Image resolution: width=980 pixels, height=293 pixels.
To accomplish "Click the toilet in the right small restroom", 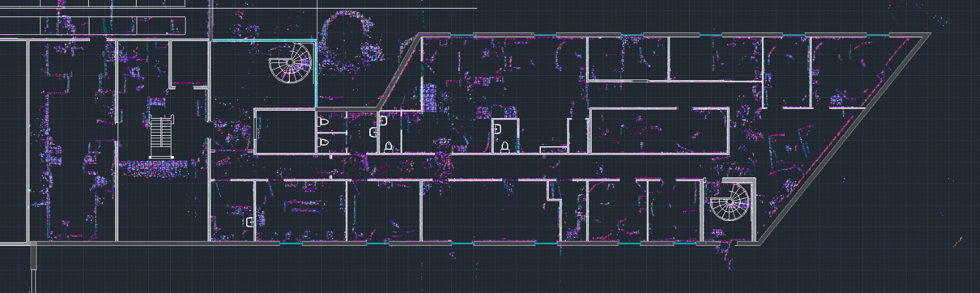I will point(505,147).
